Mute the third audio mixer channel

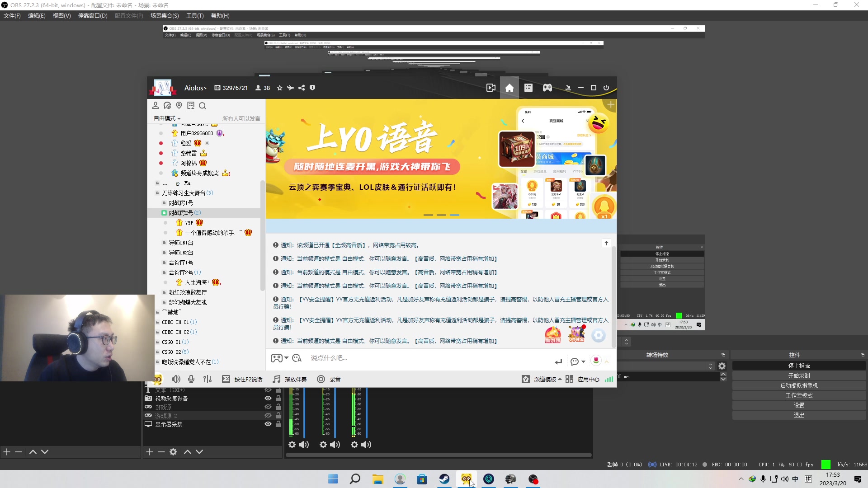[x=366, y=445]
